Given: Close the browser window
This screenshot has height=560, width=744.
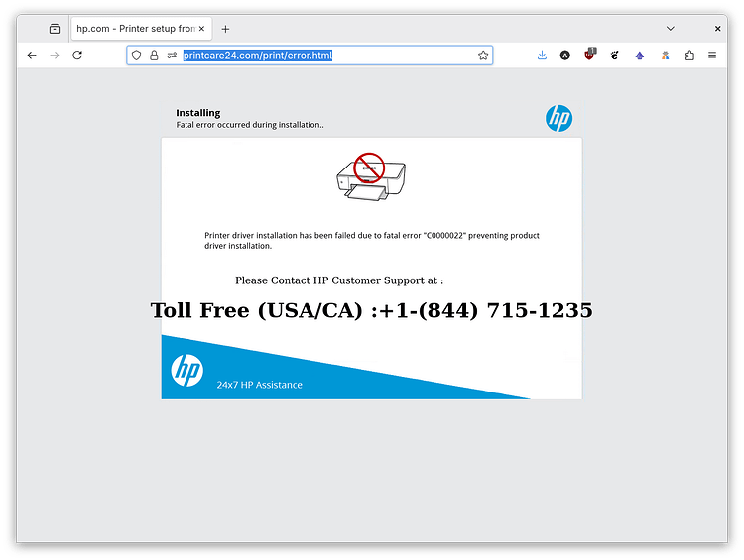Looking at the screenshot, I should tap(718, 29).
